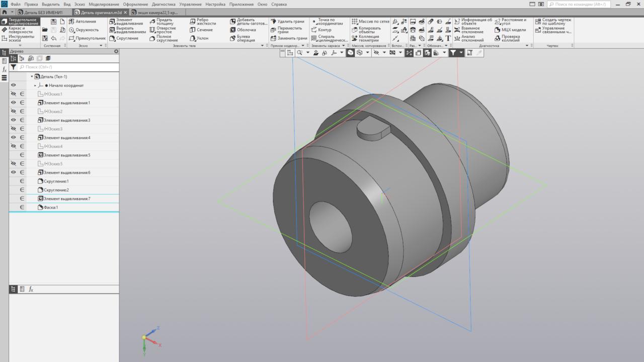Open МЦХ модели mass properties
The width and height of the screenshot is (644, 362).
click(x=510, y=30)
